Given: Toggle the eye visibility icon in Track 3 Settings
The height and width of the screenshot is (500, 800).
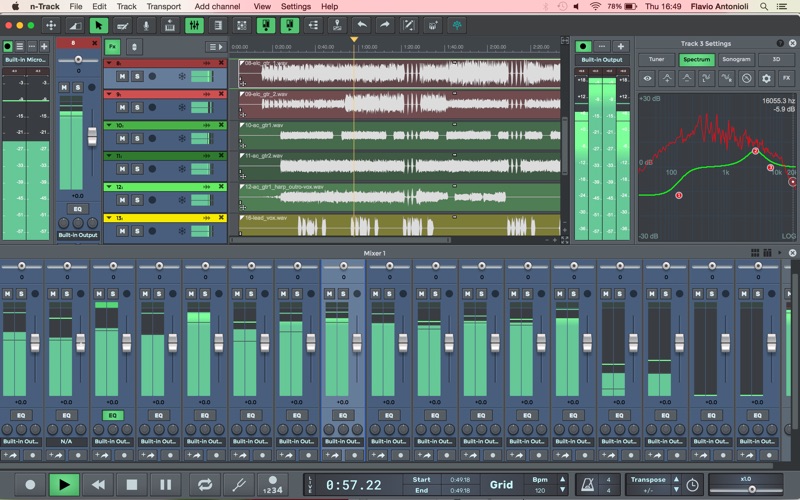Looking at the screenshot, I should click(x=648, y=77).
